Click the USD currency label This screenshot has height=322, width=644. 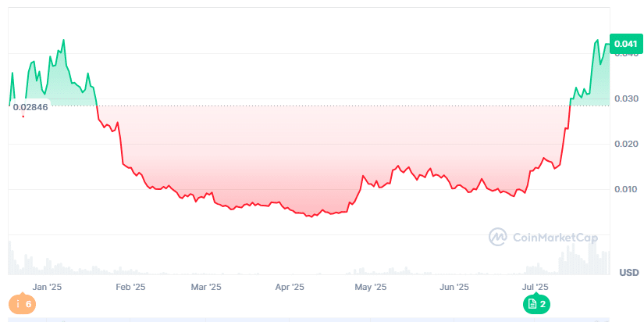click(629, 273)
